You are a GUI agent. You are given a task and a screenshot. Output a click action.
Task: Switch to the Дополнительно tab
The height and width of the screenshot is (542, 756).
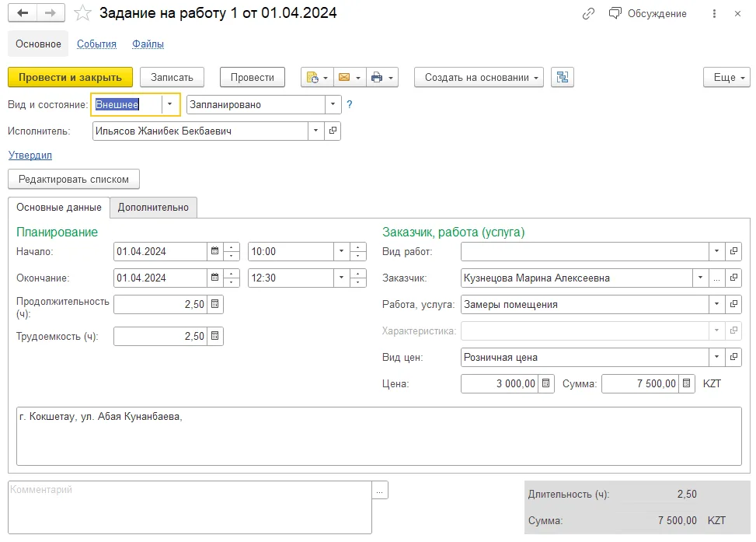pyautogui.click(x=153, y=208)
